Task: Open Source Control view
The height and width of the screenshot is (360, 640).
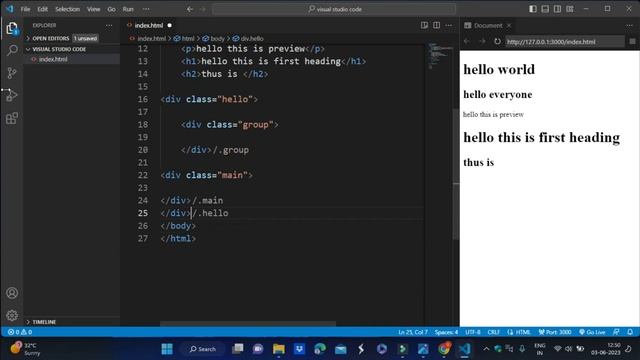Action: pos(12,73)
